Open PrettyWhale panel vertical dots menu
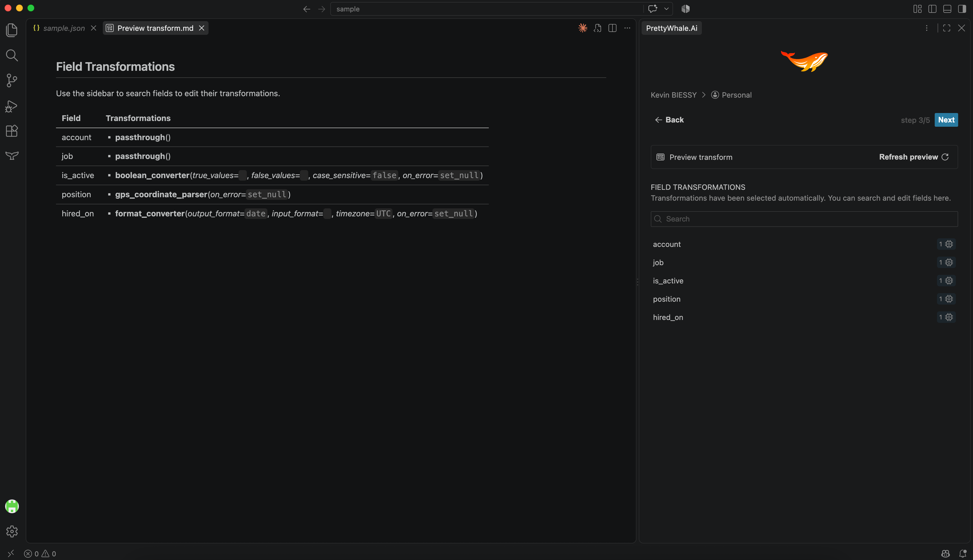The width and height of the screenshot is (973, 560). (x=927, y=28)
